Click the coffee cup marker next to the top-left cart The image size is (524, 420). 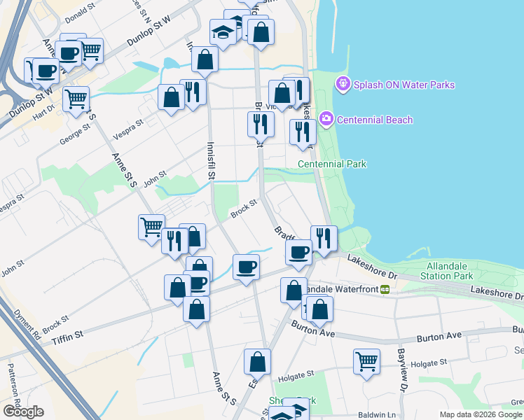coord(68,55)
